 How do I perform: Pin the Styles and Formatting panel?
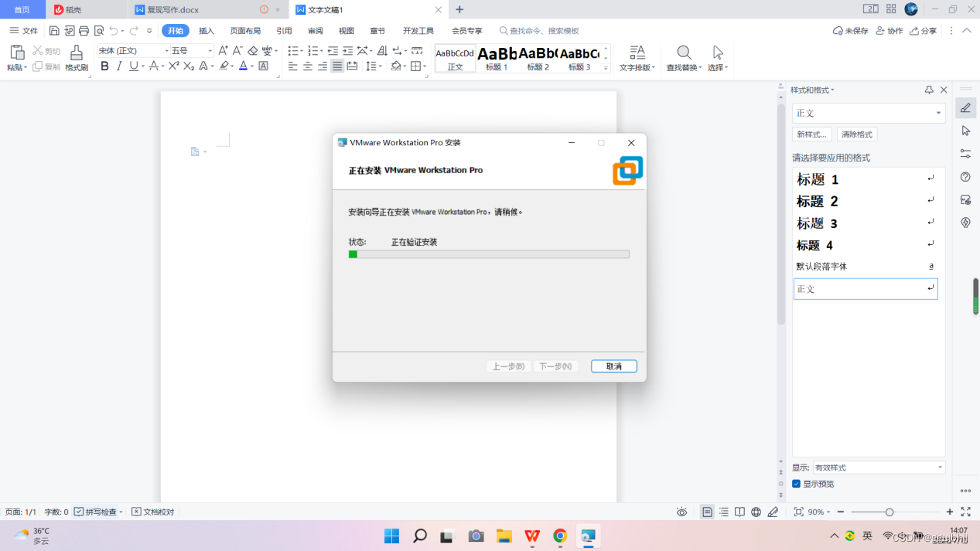click(929, 90)
